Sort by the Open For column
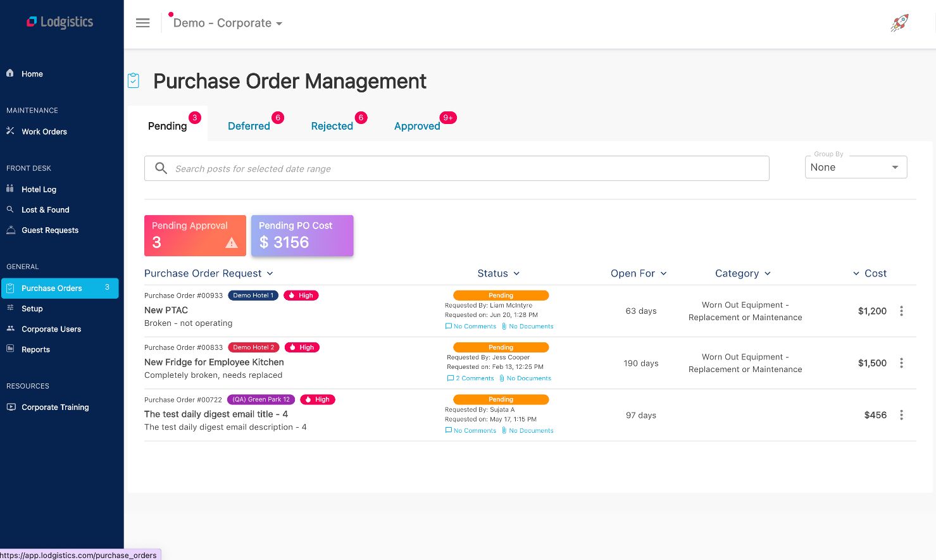Viewport: 936px width, 560px height. point(639,273)
